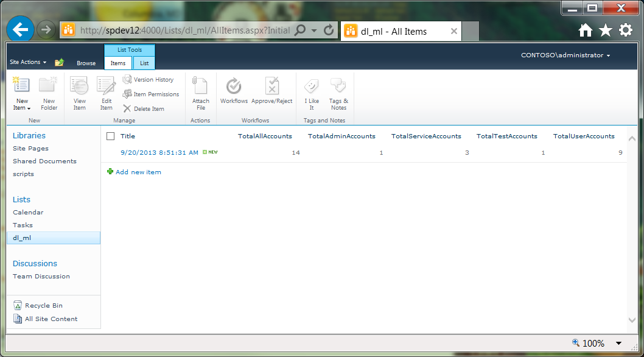Image resolution: width=644 pixels, height=357 pixels.
Task: Open Shared Documents library
Action: (45, 161)
